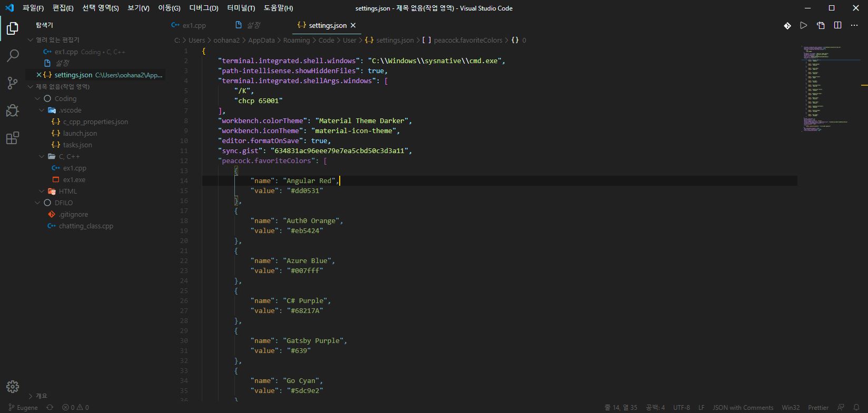Select 설정 in open editors list
Viewport: 868px width, 413px height.
[62, 63]
